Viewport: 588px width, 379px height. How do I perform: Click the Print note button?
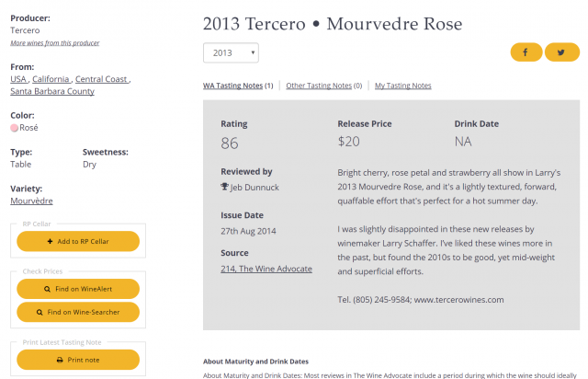(x=78, y=360)
